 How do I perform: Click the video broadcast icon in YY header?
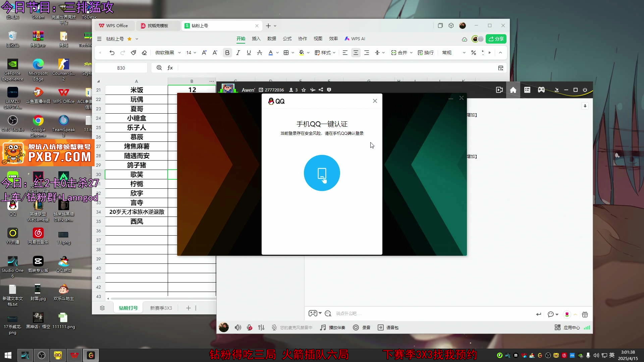point(499,90)
